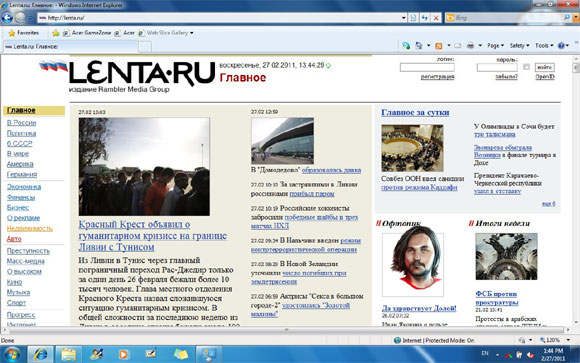Open Internet Explorer from the taskbar
Screen dimensions: 580x363
(41, 354)
